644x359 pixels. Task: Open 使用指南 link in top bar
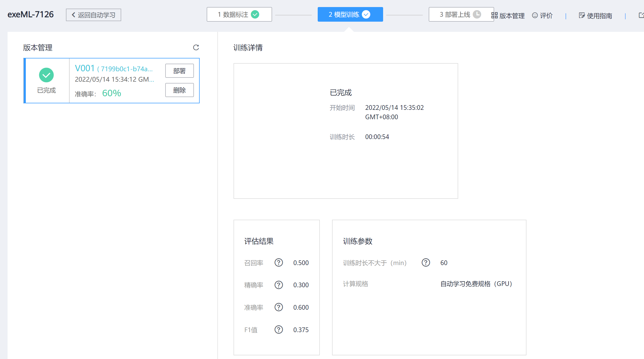coord(599,16)
